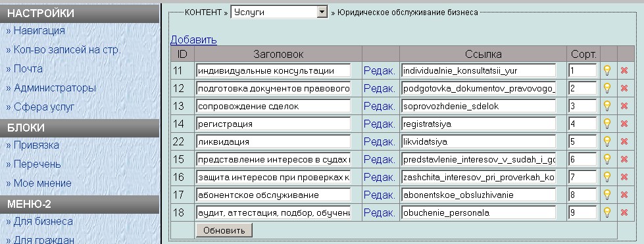This screenshot has width=644, height=244.
Task: Focus title field подготовка документов правового
Action: 274,88
